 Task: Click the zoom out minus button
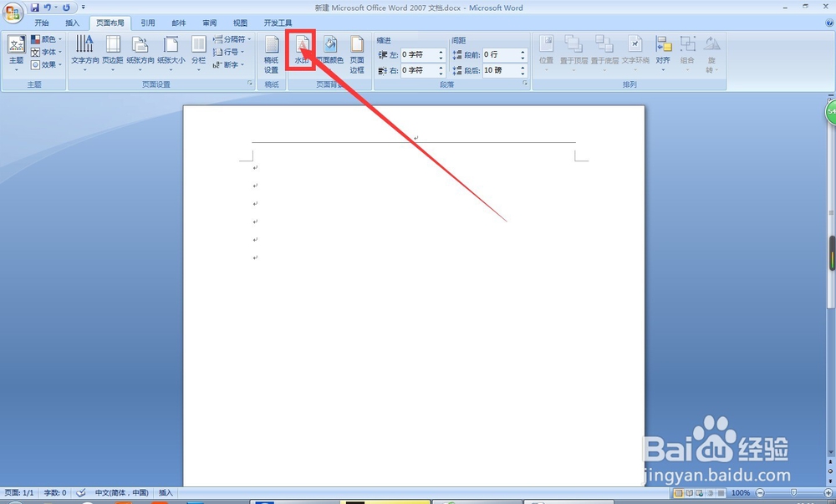(760, 493)
